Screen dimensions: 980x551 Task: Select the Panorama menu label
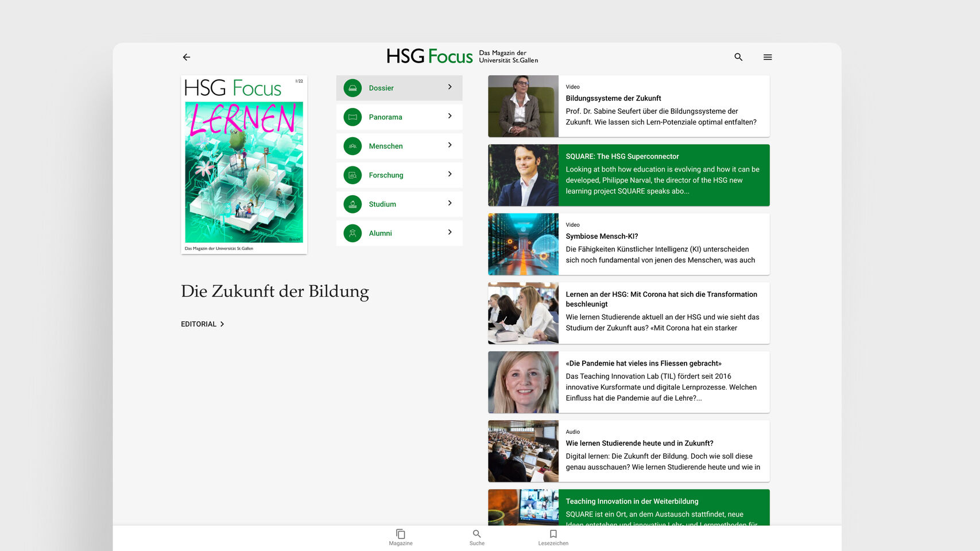(385, 117)
